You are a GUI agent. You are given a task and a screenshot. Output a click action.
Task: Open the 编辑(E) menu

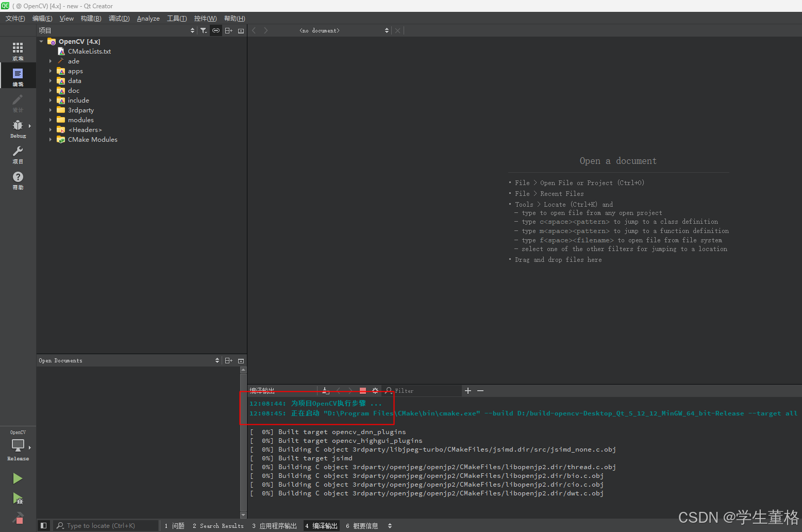(x=42, y=19)
